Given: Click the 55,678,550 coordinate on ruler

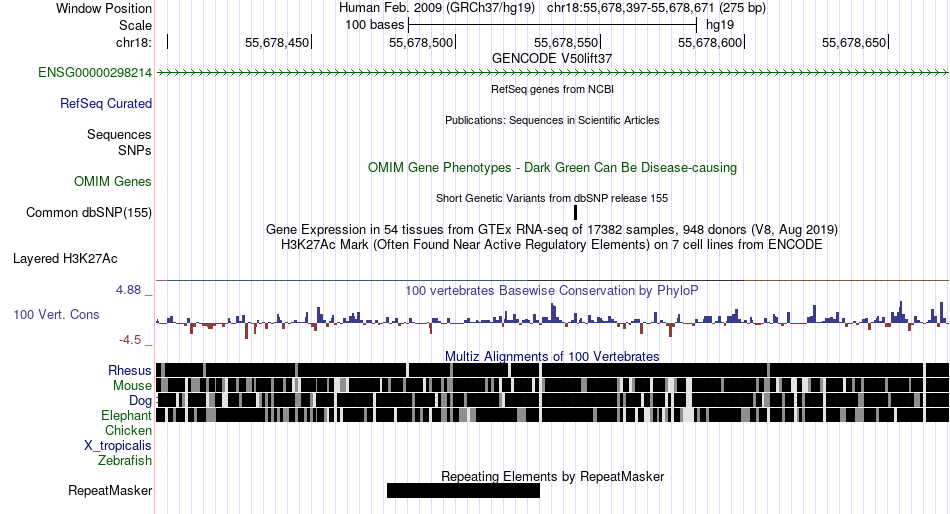Looking at the screenshot, I should (565, 42).
